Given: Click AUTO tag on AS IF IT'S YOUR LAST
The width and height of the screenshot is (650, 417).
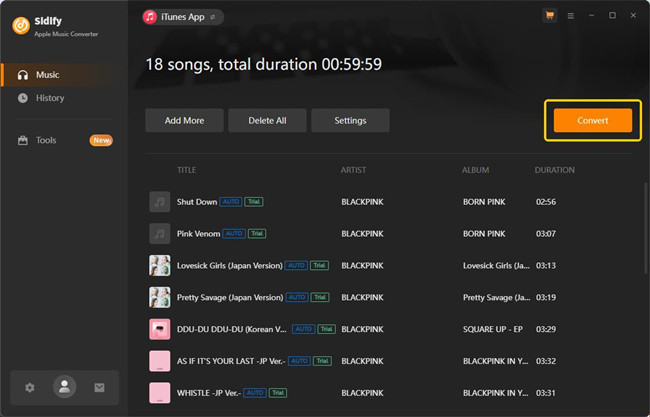Looking at the screenshot, I should (x=299, y=361).
